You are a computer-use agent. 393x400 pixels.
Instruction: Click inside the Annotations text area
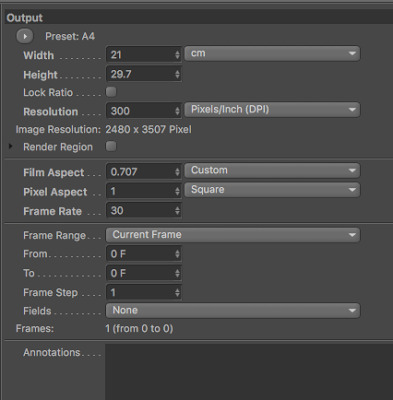[x=249, y=372]
